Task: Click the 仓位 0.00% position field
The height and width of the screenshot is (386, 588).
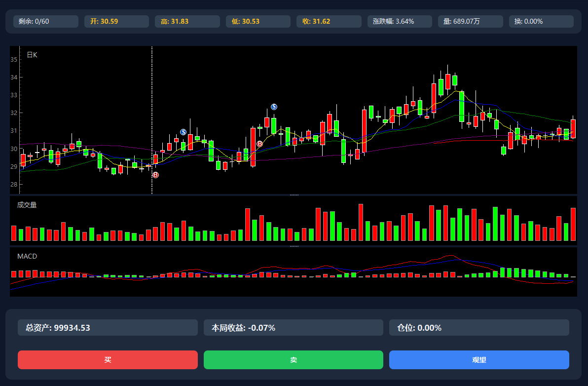Action: [479, 327]
